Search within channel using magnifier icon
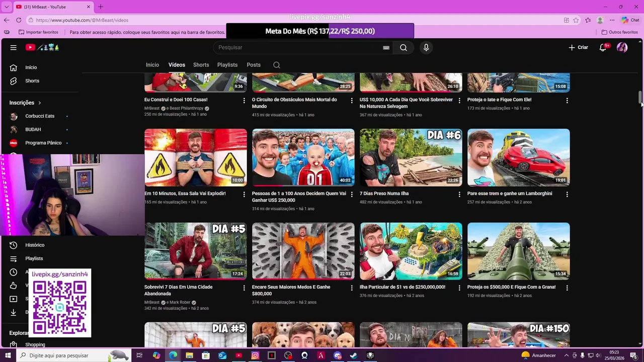The width and height of the screenshot is (644, 362). [x=277, y=65]
